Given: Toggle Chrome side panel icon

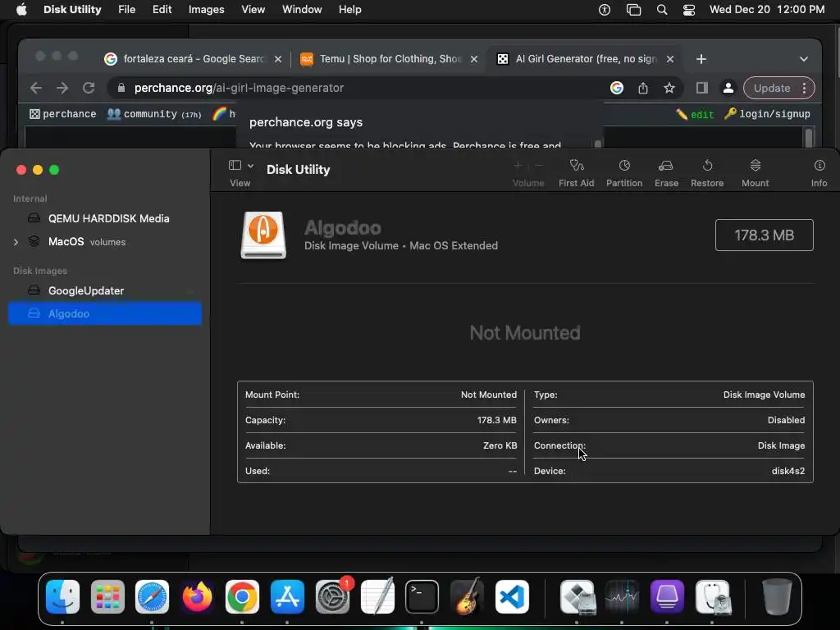Looking at the screenshot, I should coord(702,88).
